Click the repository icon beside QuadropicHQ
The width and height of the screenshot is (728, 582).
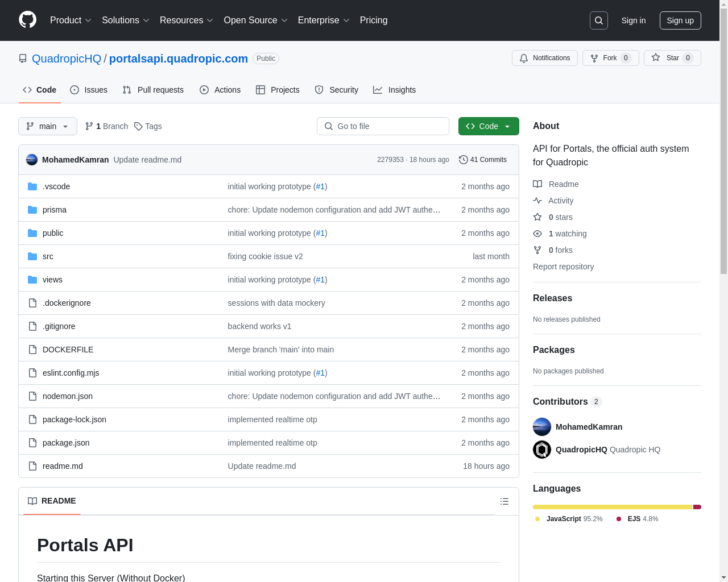coord(23,59)
